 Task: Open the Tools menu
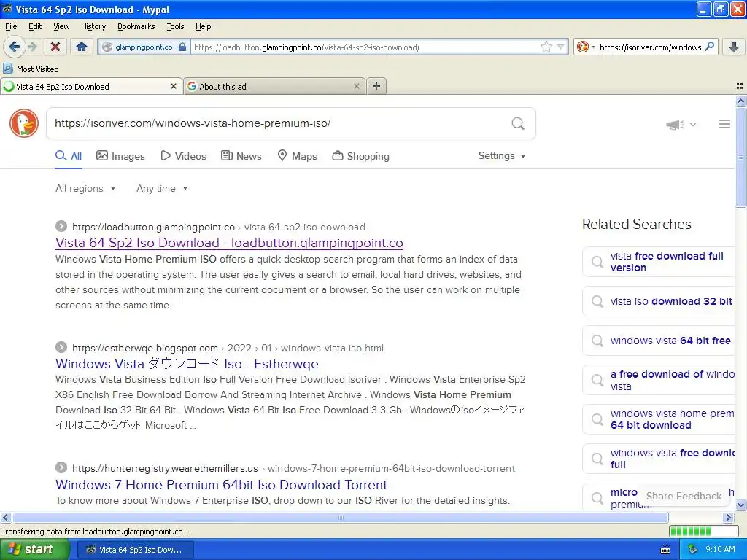175,26
